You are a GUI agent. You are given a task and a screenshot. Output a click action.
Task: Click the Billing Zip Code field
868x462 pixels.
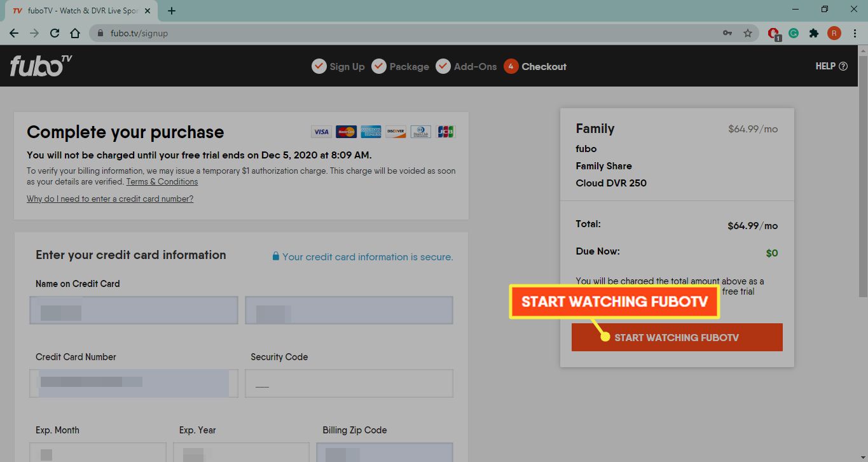(x=385, y=452)
